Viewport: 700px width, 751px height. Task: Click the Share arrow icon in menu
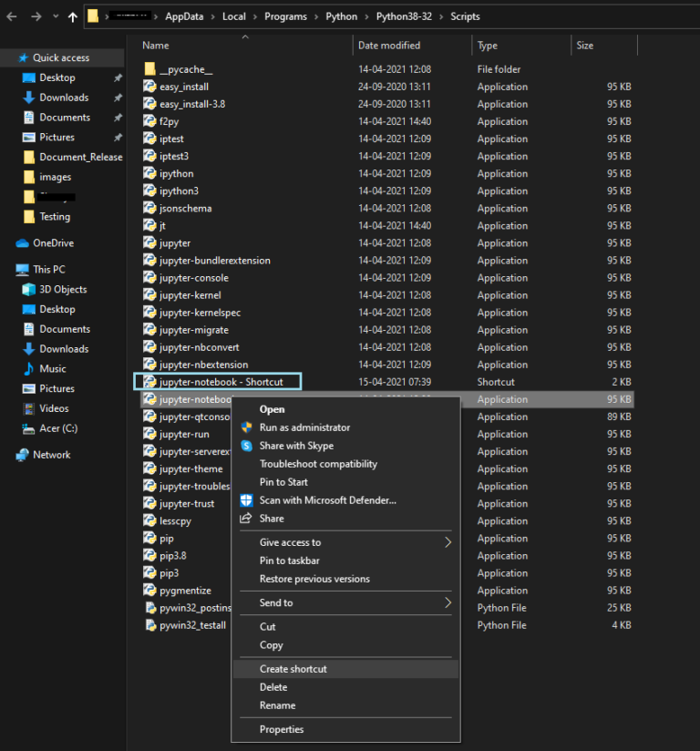246,519
